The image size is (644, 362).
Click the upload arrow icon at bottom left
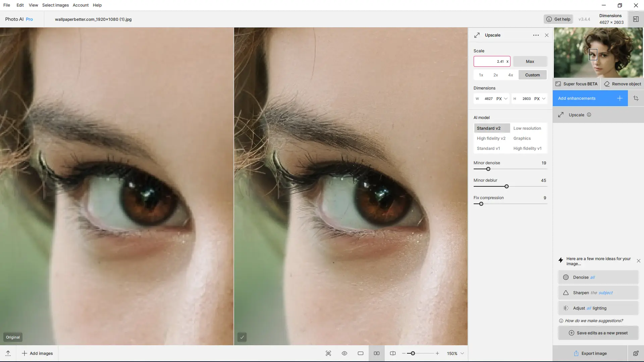tap(8, 353)
